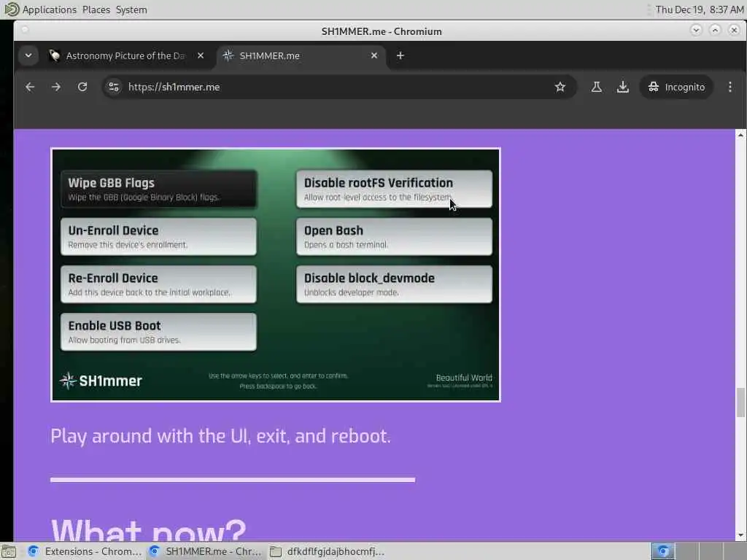The height and width of the screenshot is (560, 747).
Task: Open a new tab with the plus button
Action: coord(400,55)
